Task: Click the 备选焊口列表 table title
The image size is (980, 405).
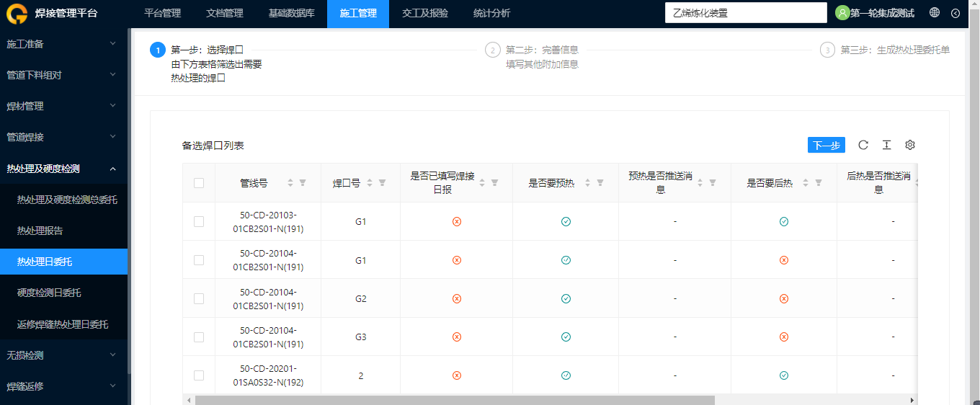Action: pos(213,146)
